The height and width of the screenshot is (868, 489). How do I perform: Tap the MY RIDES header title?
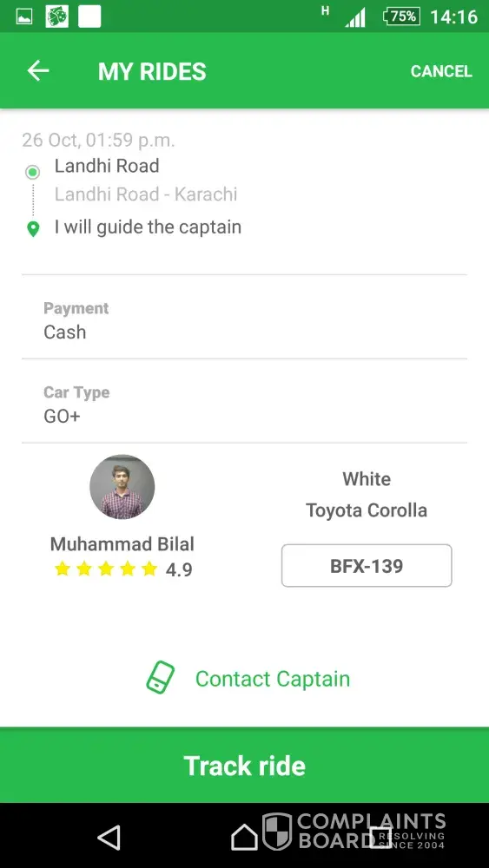coord(152,71)
